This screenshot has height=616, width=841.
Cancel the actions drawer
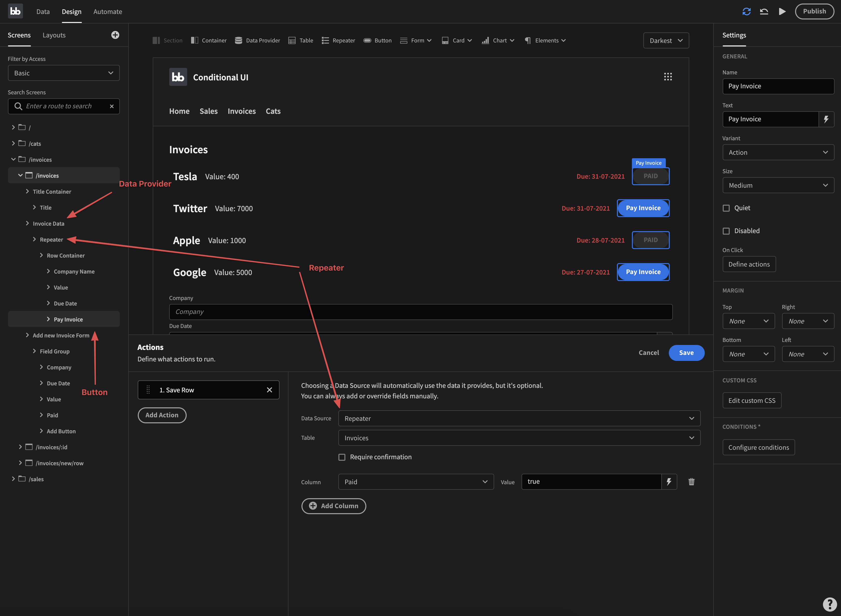[649, 353]
